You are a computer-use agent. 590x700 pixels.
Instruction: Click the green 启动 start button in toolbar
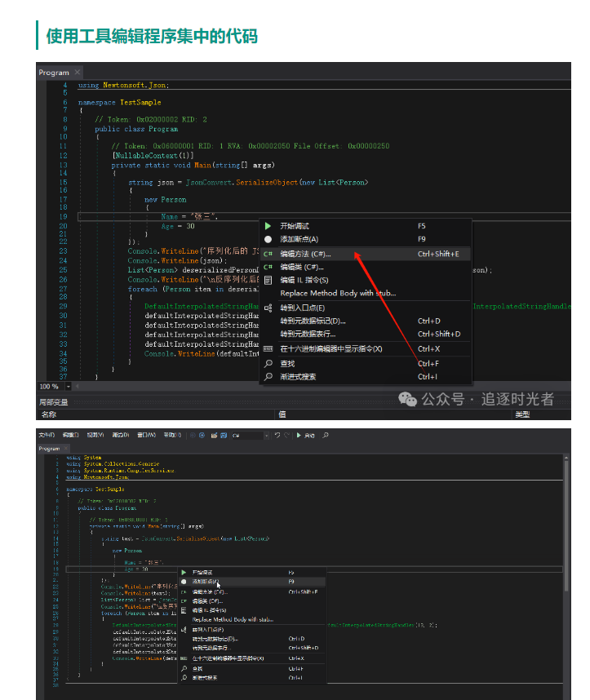click(x=305, y=436)
